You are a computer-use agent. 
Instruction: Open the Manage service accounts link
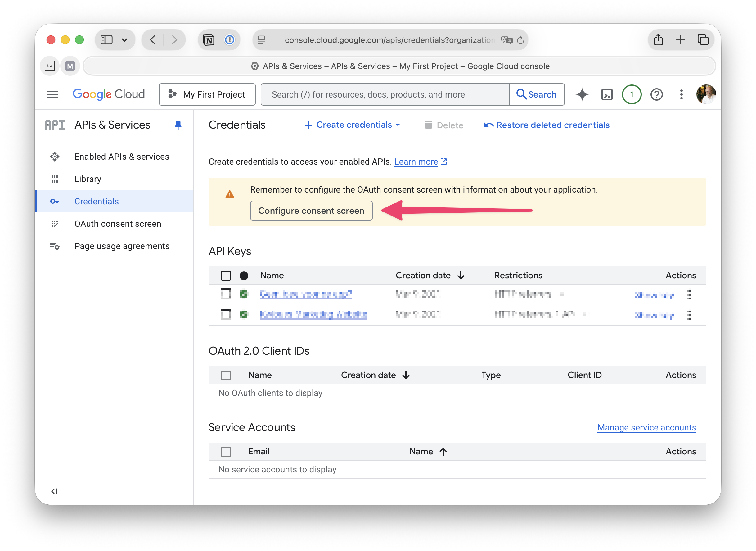[646, 428]
